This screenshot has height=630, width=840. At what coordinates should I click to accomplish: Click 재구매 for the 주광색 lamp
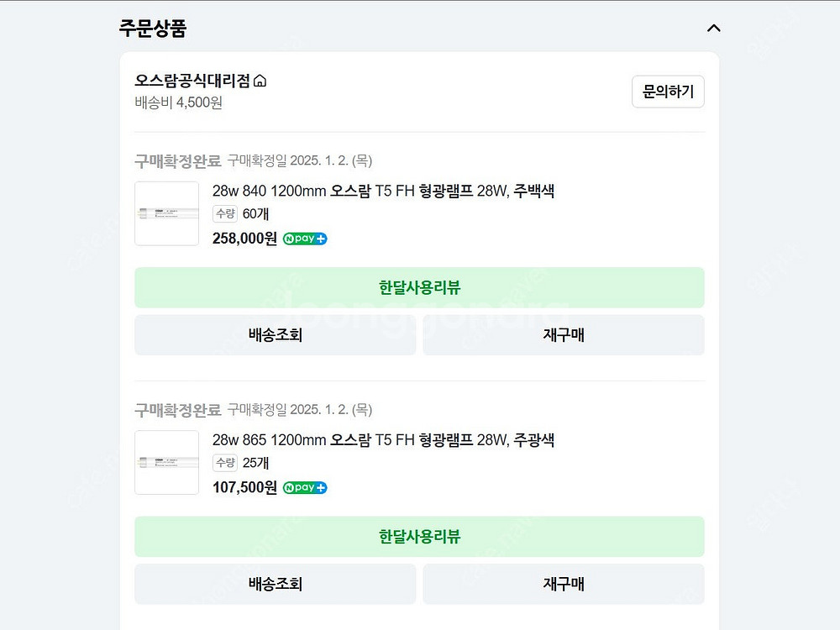[x=563, y=584]
